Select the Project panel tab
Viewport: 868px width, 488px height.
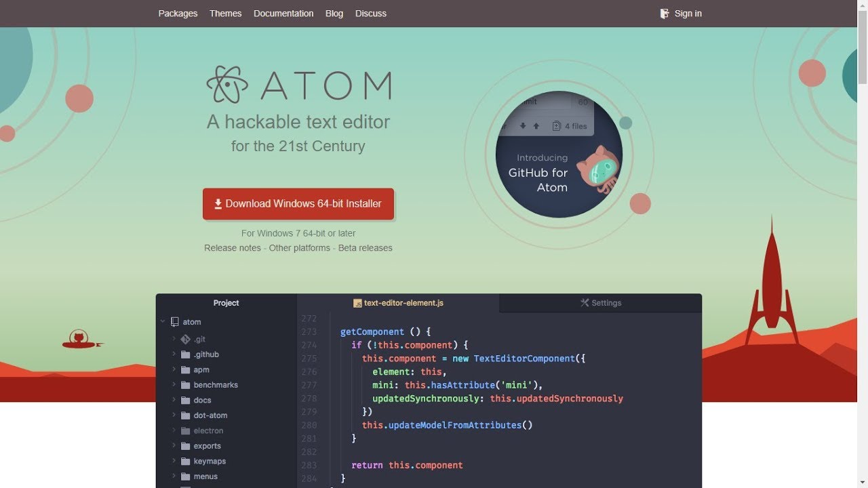point(226,303)
